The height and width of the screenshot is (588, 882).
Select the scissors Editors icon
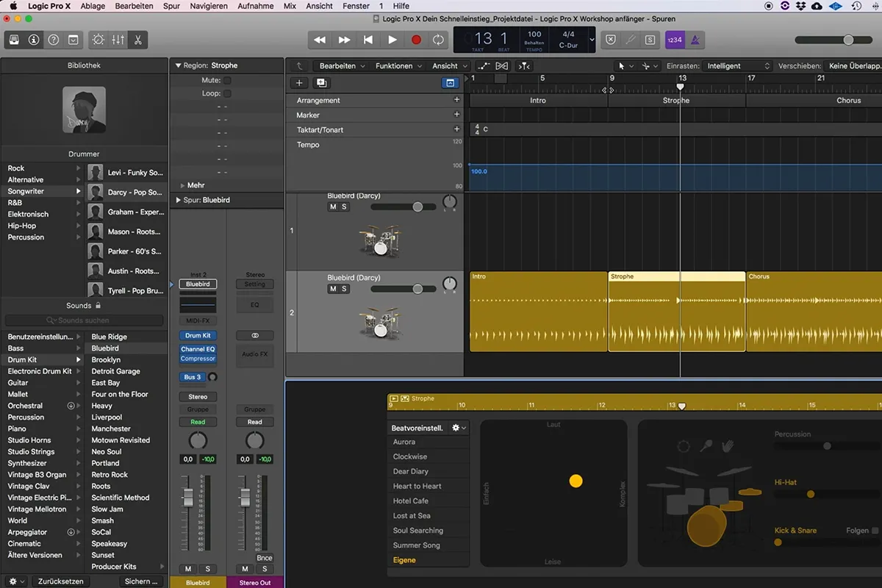[x=137, y=40]
